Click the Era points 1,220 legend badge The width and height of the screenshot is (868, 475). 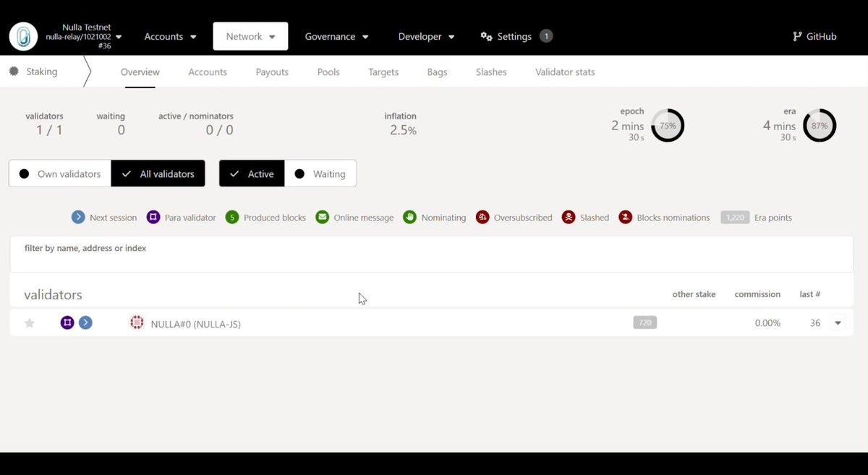click(735, 217)
